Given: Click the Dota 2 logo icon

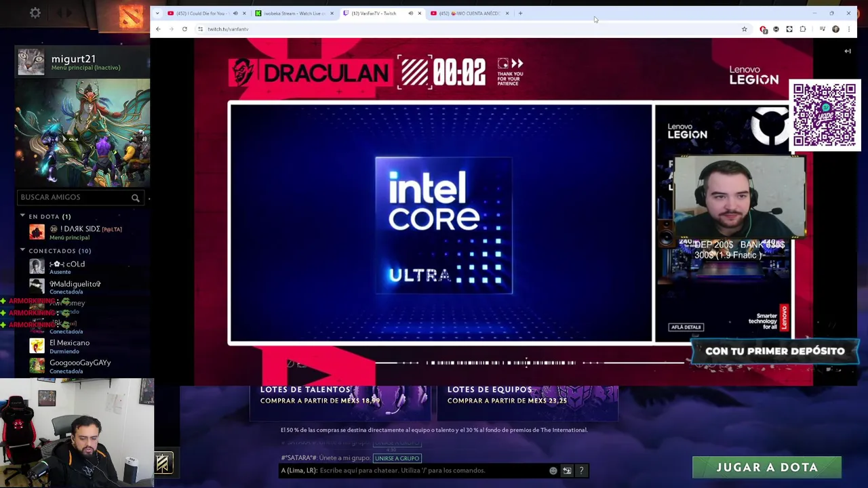Looking at the screenshot, I should pos(131,16).
